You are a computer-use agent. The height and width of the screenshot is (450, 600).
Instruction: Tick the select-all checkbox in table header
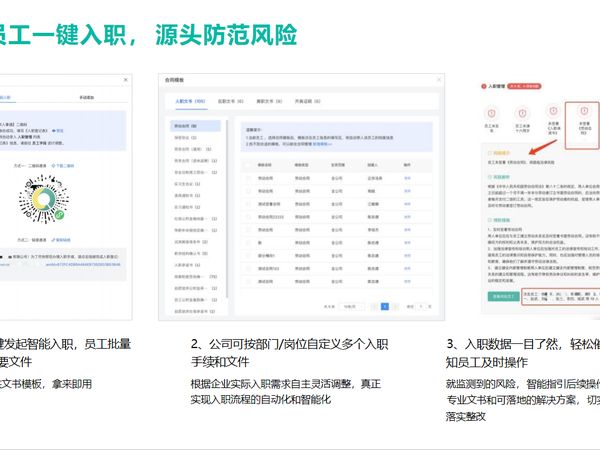248,165
